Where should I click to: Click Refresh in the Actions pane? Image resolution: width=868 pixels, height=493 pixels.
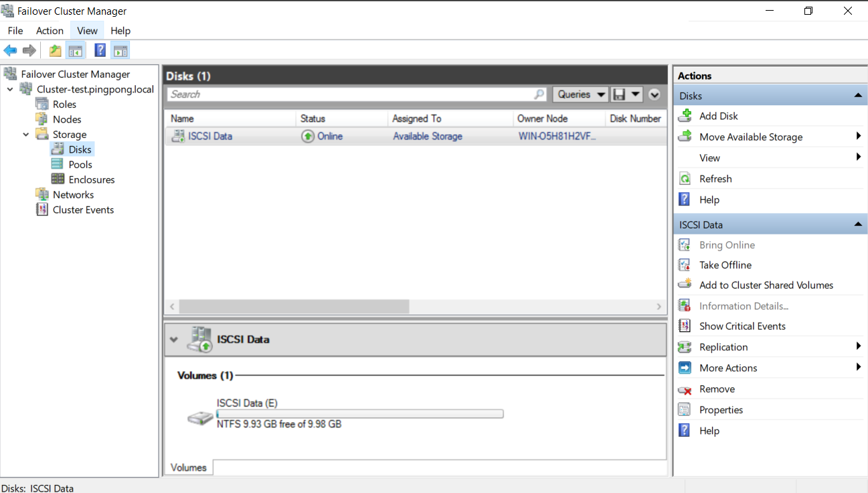pyautogui.click(x=715, y=179)
